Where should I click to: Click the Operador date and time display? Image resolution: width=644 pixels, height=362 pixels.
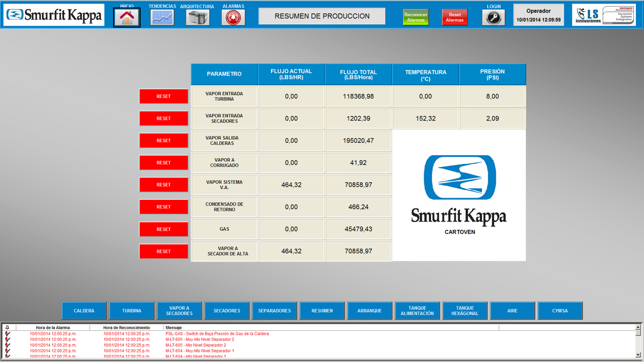[x=538, y=15]
